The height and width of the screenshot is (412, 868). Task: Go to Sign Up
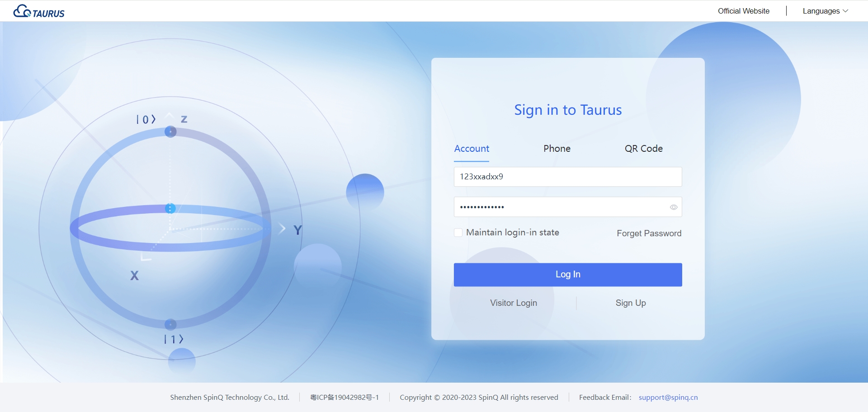coord(630,303)
